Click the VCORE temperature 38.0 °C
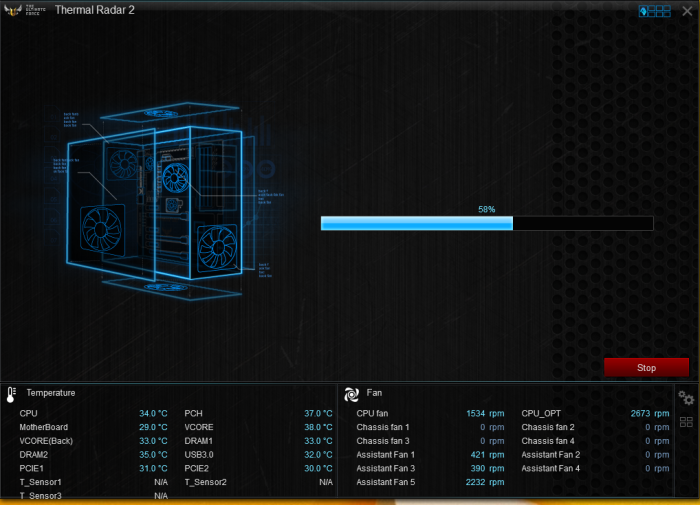 (x=318, y=427)
